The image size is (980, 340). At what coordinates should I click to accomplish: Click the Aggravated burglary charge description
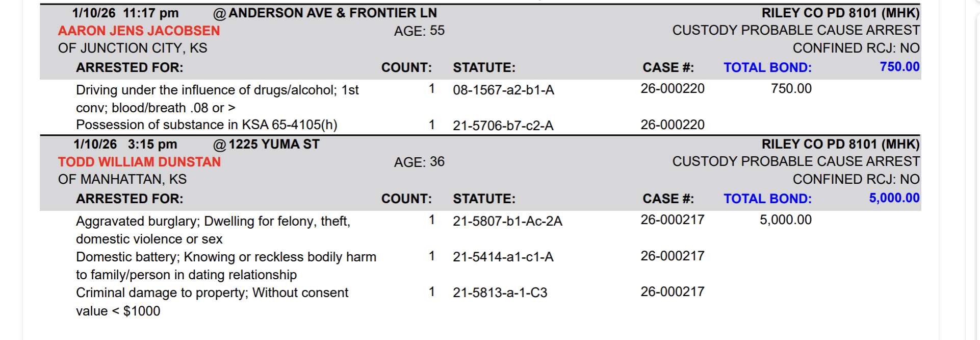point(213,222)
